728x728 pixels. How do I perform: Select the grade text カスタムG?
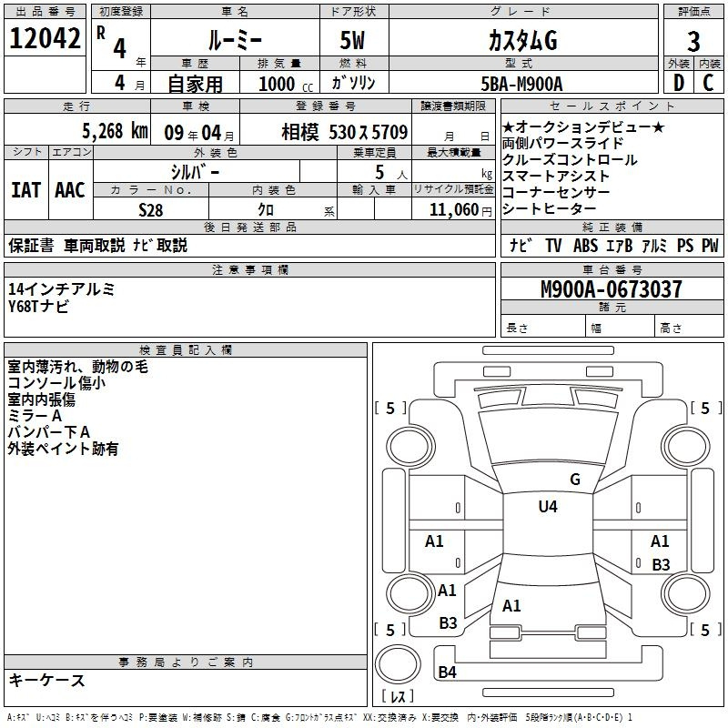click(522, 41)
